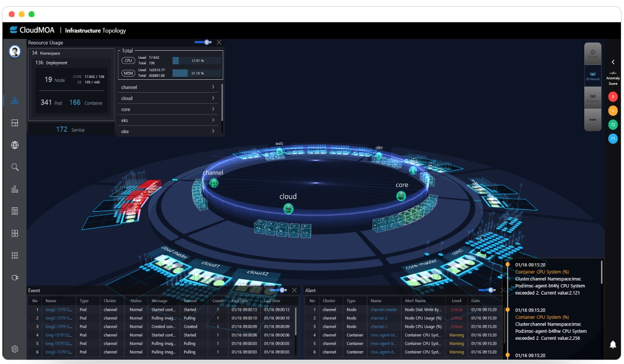Toggle the Alert panel switch
The width and height of the screenshot is (624, 364).
click(491, 290)
